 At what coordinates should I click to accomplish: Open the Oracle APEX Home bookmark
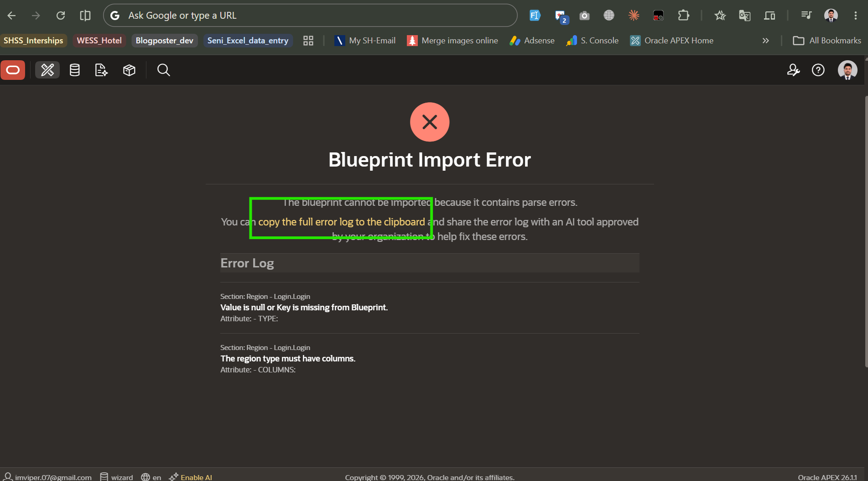(x=671, y=41)
